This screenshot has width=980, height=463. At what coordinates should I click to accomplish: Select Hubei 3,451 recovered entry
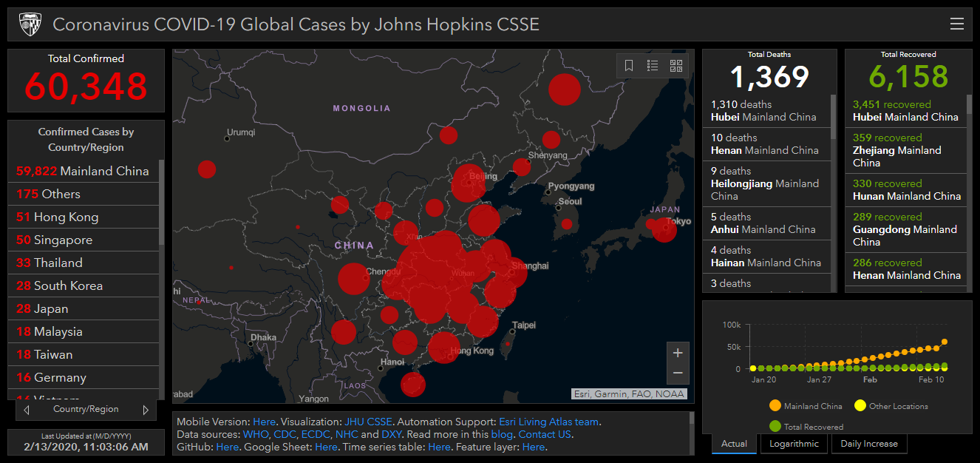pos(906,111)
